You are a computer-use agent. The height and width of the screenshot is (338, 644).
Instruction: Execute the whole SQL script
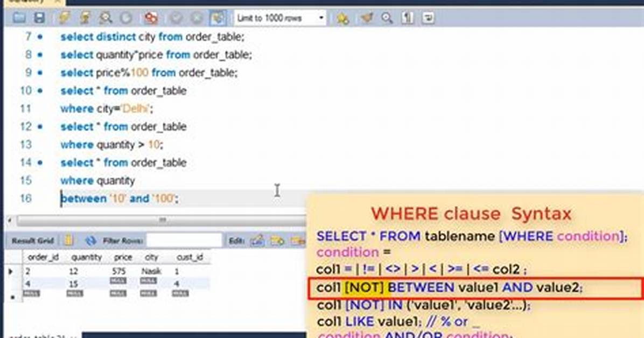coord(64,18)
